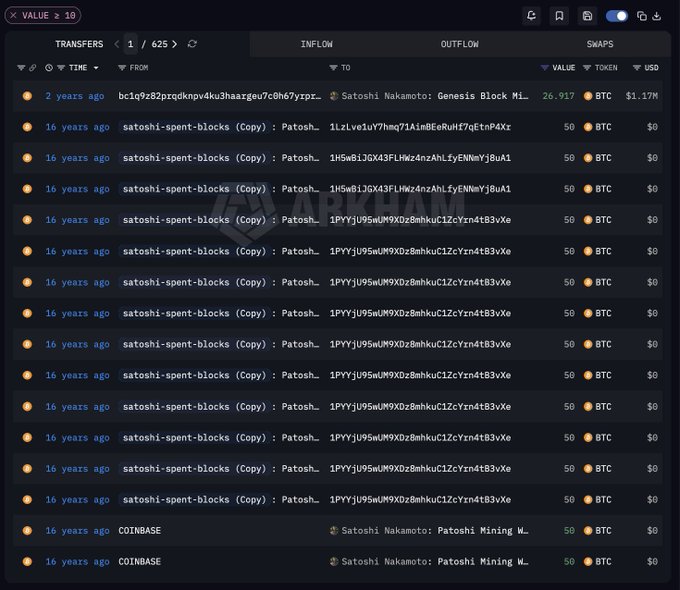Viewport: 680px width, 590px height.
Task: Click the $0 amount in the 1LzLve1uY7hmq row
Action: click(652, 127)
